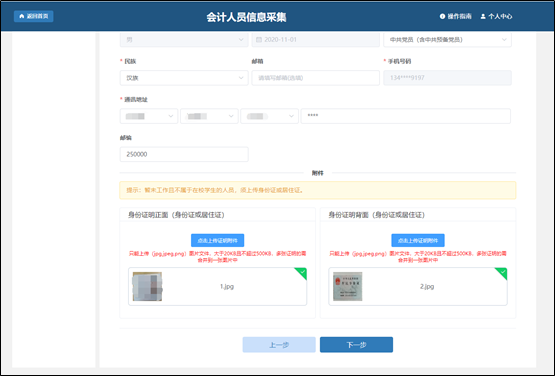Click the 身份证明背面 card heading
555x376 pixels.
pos(376,215)
